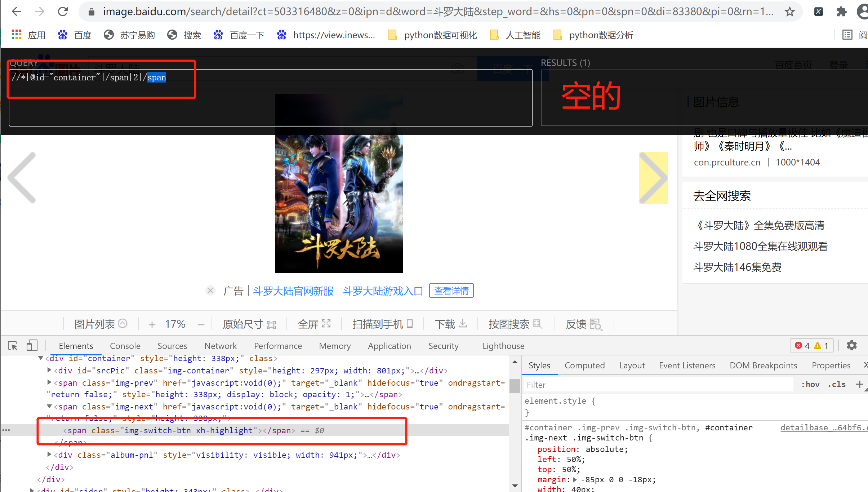This screenshot has width=868, height=492.
Task: Show previous image with left arrow
Action: click(22, 178)
